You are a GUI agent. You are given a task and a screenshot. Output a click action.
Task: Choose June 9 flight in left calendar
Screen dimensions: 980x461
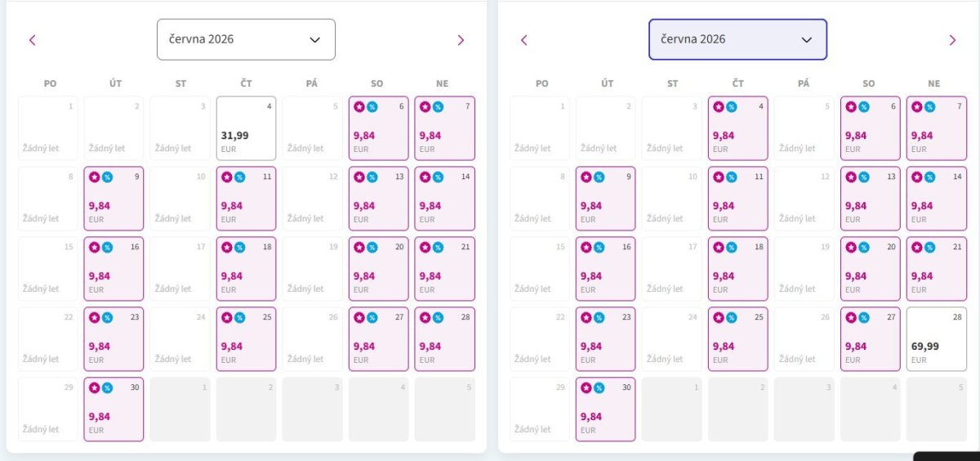[x=114, y=199]
